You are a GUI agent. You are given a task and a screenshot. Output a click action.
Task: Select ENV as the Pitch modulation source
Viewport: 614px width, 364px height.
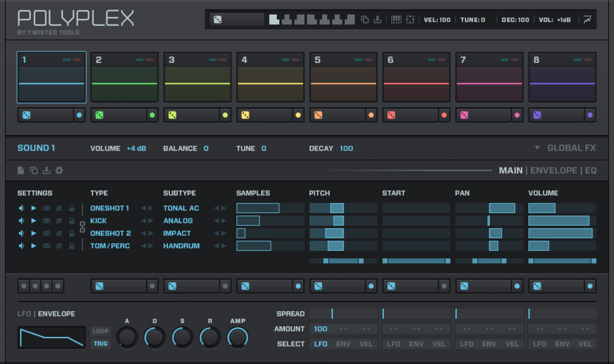(343, 344)
